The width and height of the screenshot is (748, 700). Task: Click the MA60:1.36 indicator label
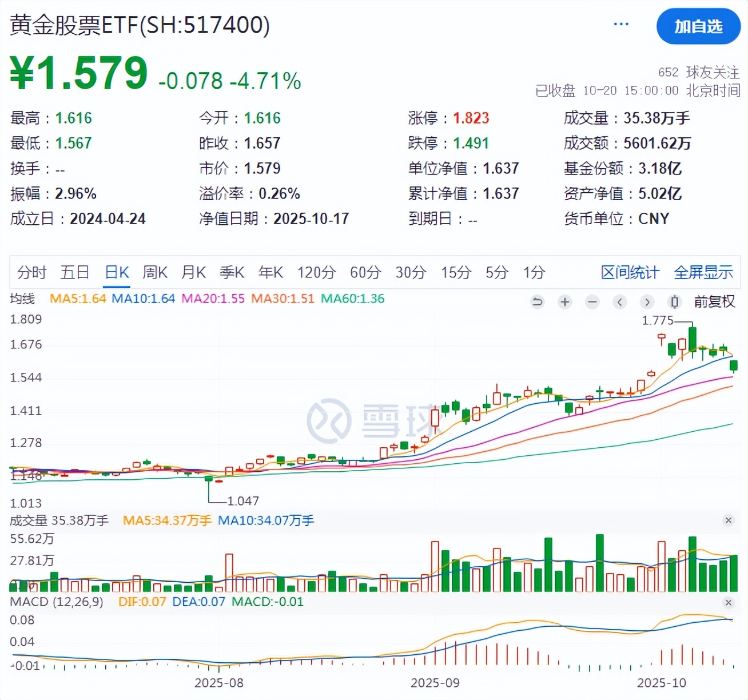(352, 299)
